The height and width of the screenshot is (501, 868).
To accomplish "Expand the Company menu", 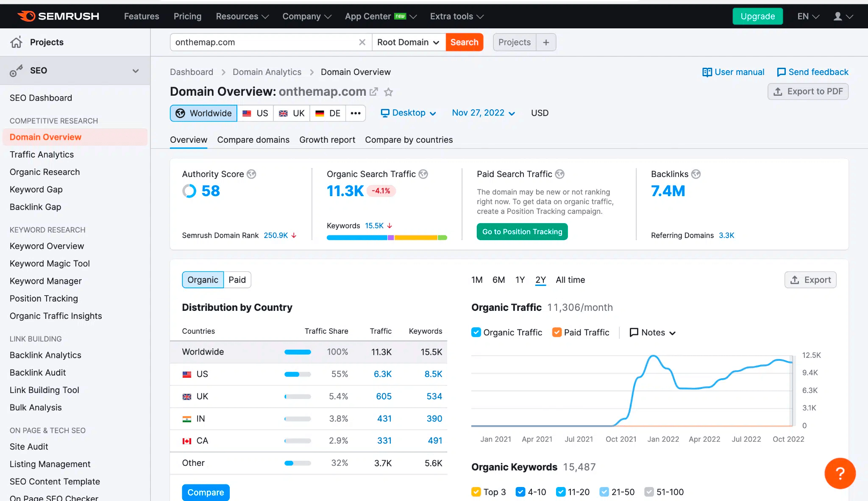I will pyautogui.click(x=307, y=17).
